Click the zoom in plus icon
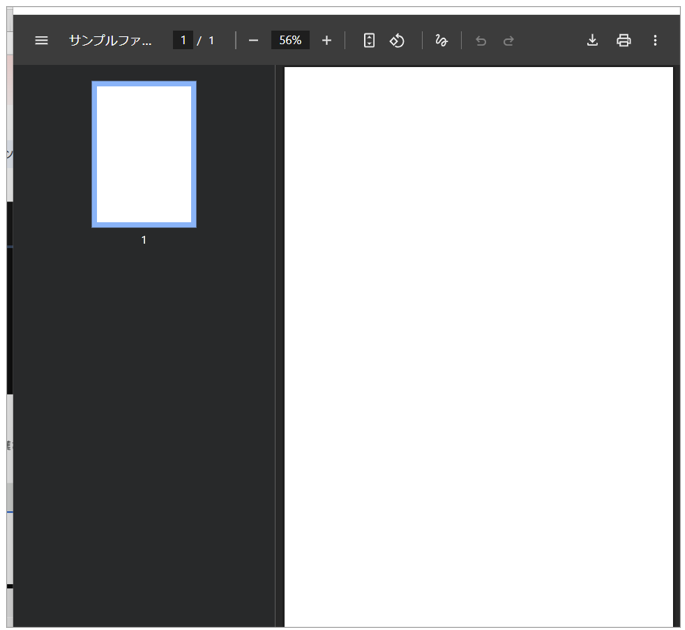The height and width of the screenshot is (630, 685). (326, 41)
